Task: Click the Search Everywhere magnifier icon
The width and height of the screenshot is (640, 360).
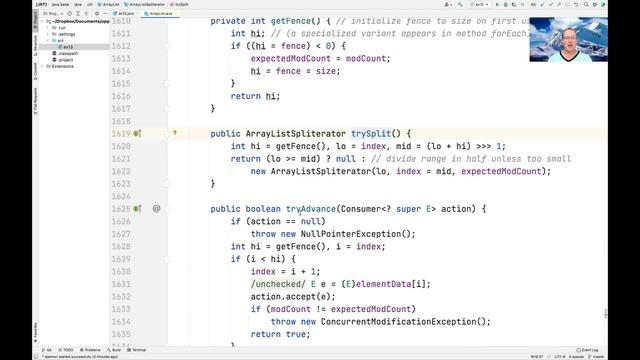Action: coord(586,4)
